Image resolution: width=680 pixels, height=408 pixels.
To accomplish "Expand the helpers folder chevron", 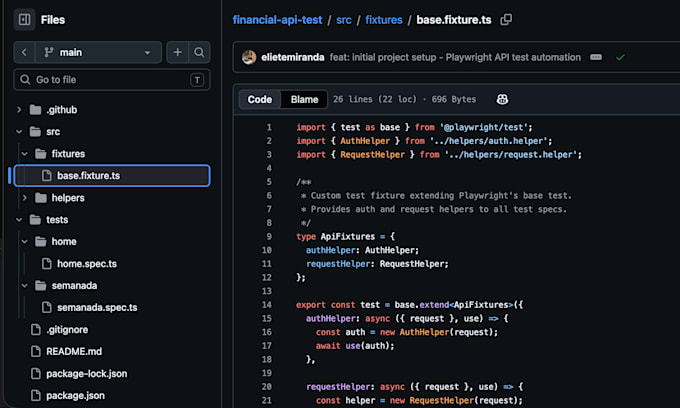I will click(25, 198).
